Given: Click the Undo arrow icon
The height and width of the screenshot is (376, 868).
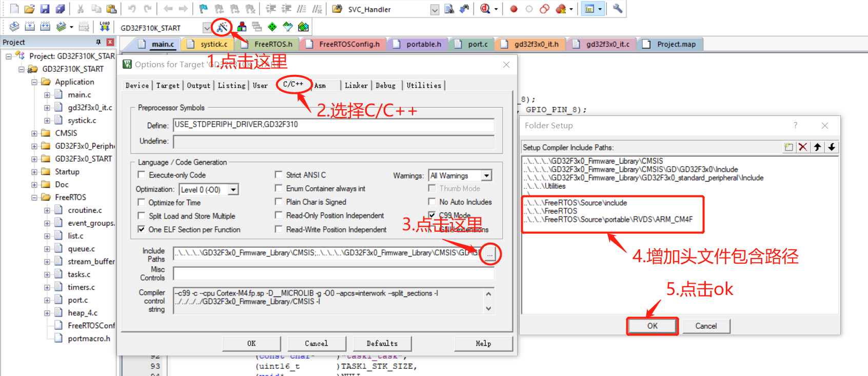Looking at the screenshot, I should point(132,9).
